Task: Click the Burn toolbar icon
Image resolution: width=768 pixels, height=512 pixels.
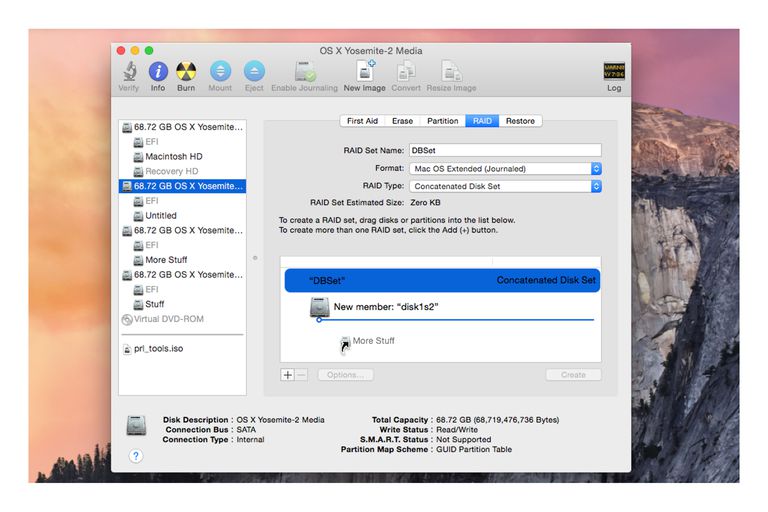Action: 186,72
